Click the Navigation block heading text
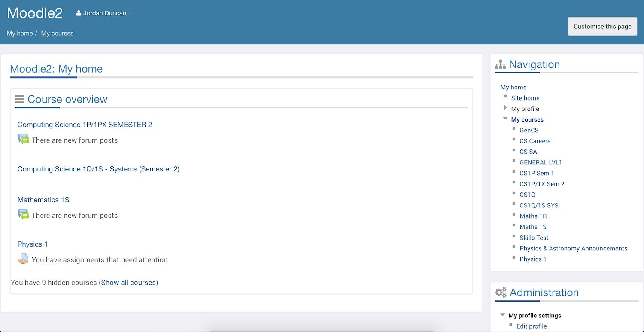Image resolution: width=644 pixels, height=332 pixels. click(x=534, y=64)
